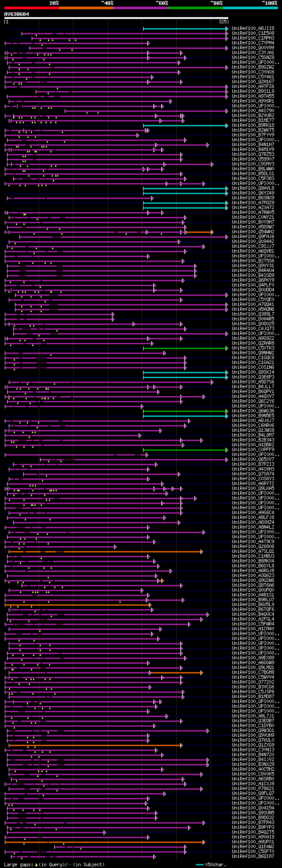Viewport: 282px width, 868px height.
Task: Select the UniRef100_Q3E6P3 label
Action: [x=253, y=377]
